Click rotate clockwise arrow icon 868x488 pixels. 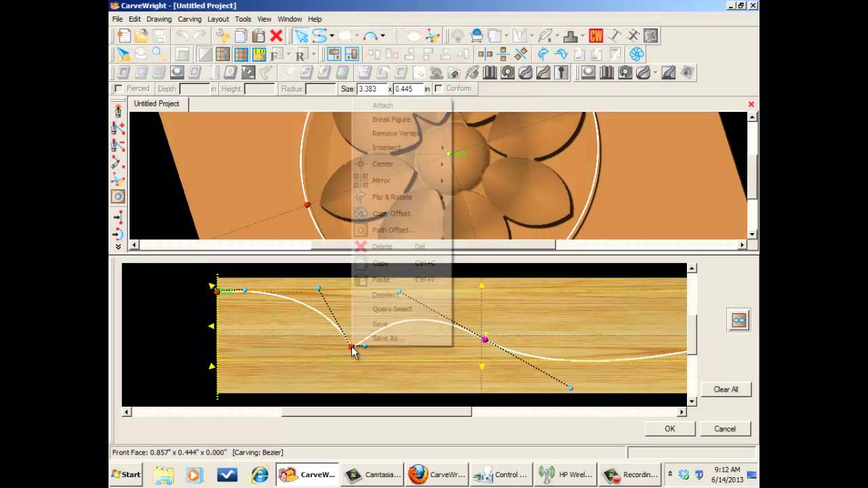(561, 54)
